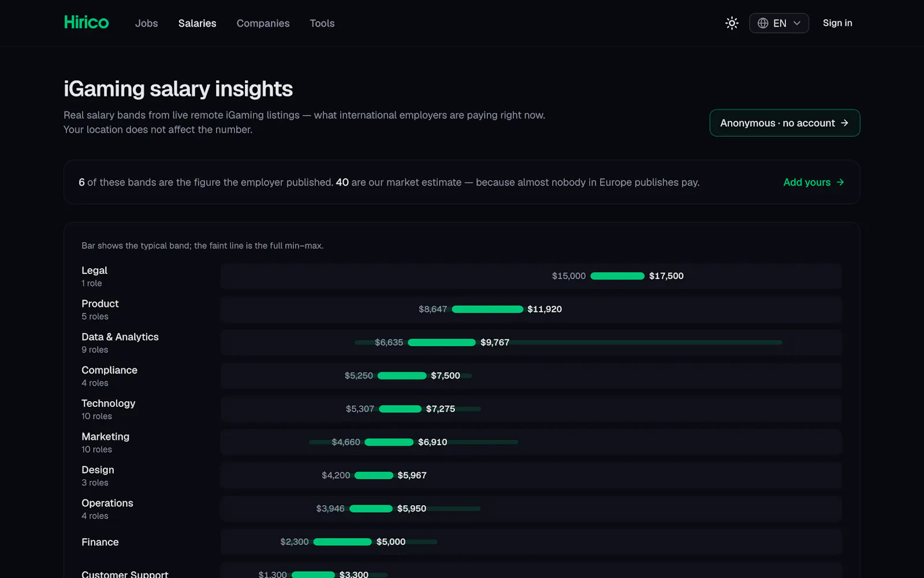Click the $7,500 Compliance value
This screenshot has height=578, width=924.
445,376
